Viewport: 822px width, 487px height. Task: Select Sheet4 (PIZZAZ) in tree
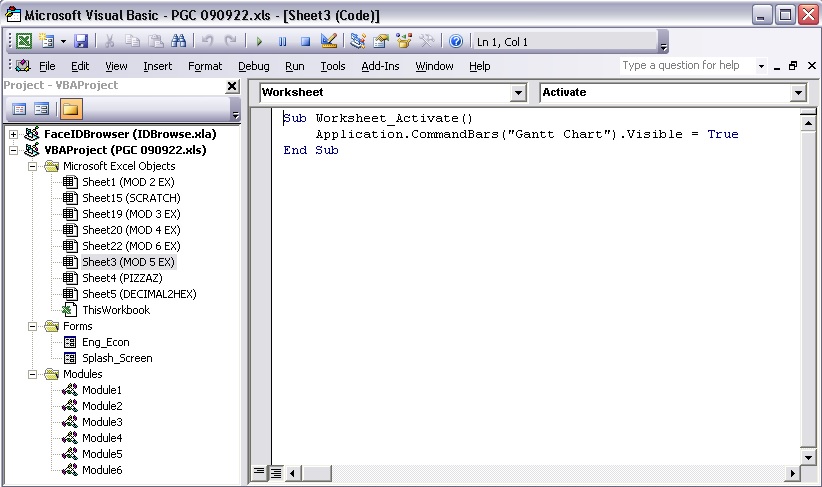[x=122, y=278]
